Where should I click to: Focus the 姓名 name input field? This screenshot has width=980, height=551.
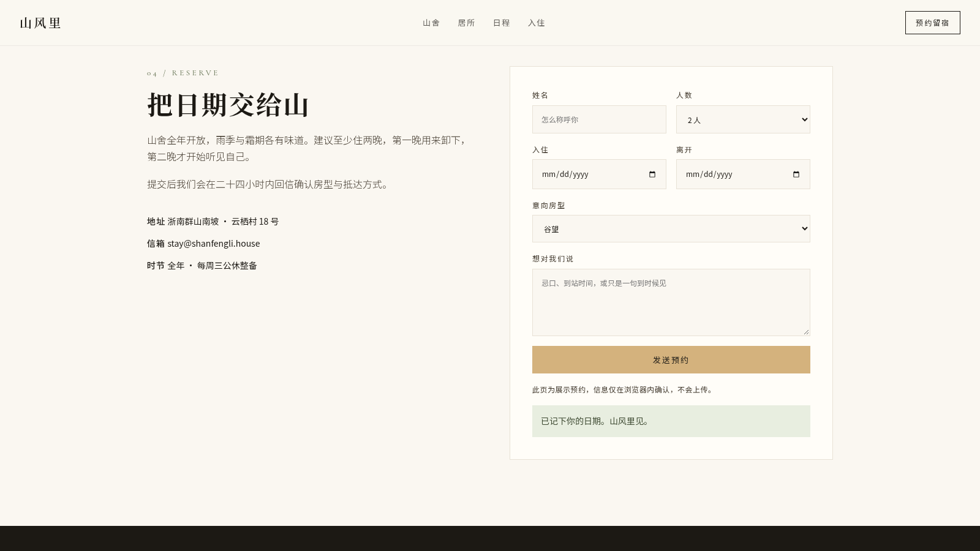click(x=599, y=119)
